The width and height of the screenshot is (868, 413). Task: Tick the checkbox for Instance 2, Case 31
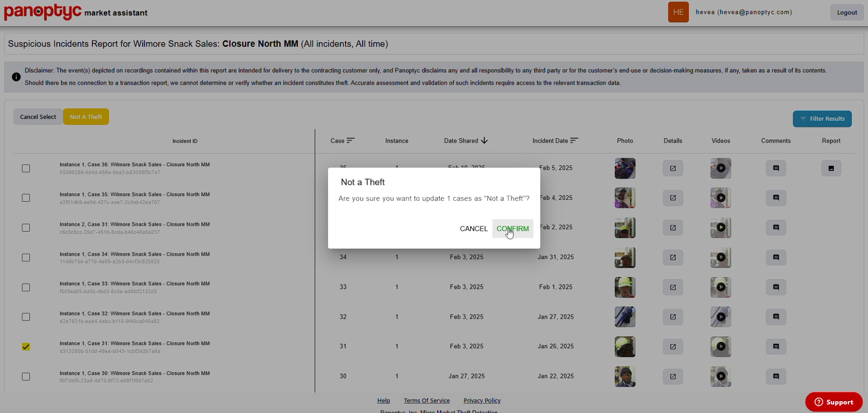point(26,228)
